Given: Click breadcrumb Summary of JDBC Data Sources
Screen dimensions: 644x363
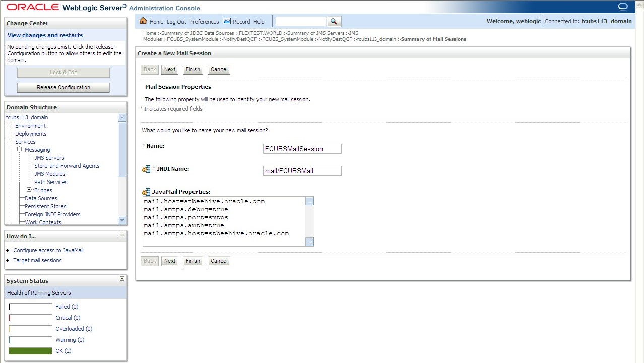Looking at the screenshot, I should 198,33.
